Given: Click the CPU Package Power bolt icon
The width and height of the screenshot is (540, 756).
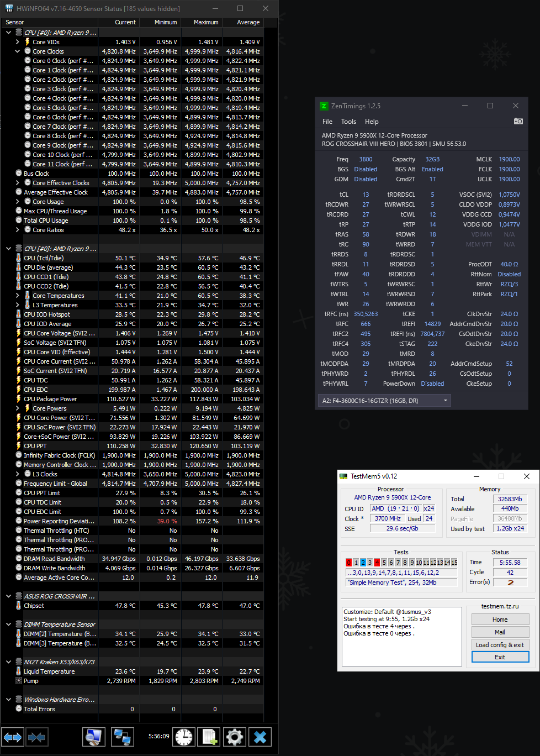Looking at the screenshot, I should [x=19, y=399].
